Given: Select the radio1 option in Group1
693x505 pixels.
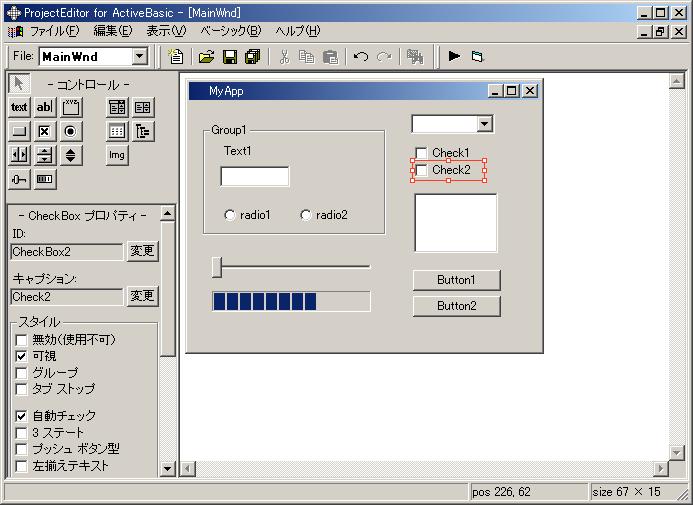Looking at the screenshot, I should point(230,215).
